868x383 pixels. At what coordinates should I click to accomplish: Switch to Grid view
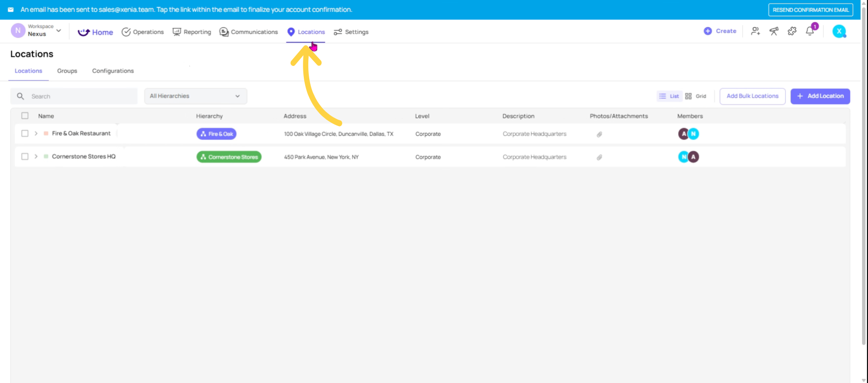695,96
